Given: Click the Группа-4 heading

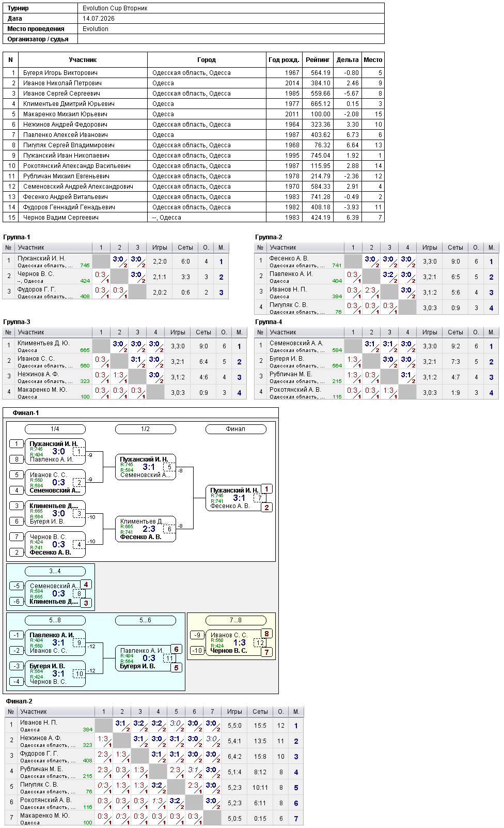Looking at the screenshot, I should (269, 322).
